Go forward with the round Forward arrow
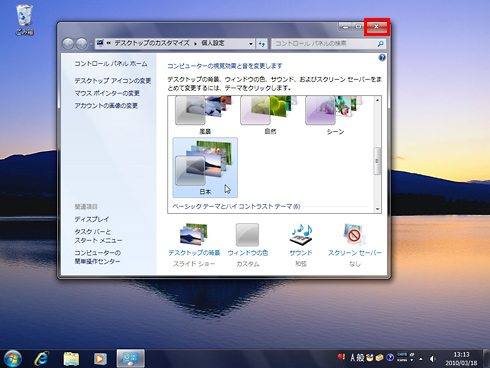 click(81, 43)
